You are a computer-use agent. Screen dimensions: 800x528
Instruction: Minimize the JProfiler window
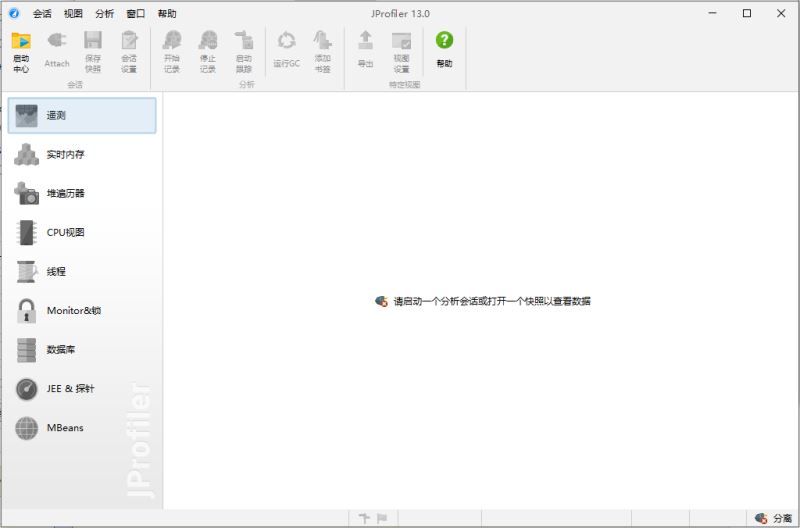click(713, 13)
